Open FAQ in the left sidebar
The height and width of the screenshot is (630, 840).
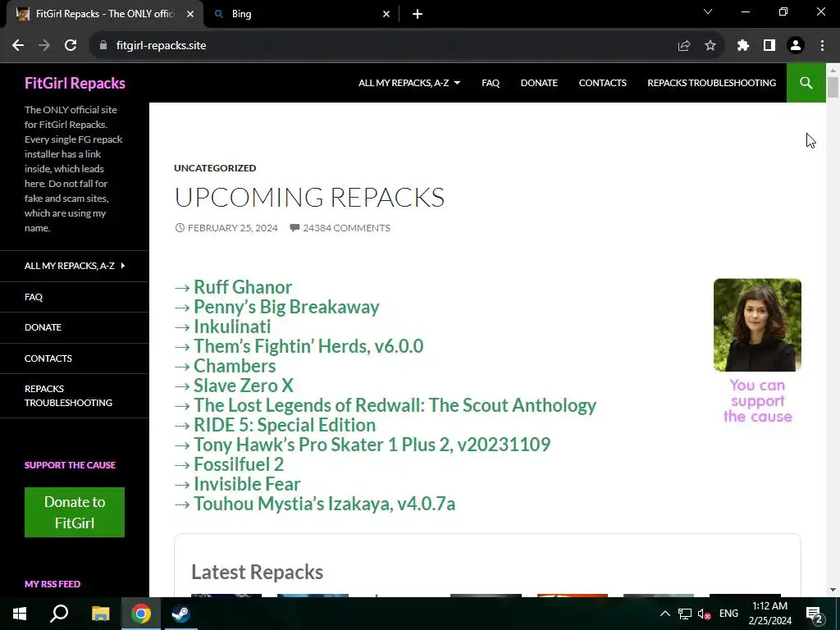(x=33, y=297)
